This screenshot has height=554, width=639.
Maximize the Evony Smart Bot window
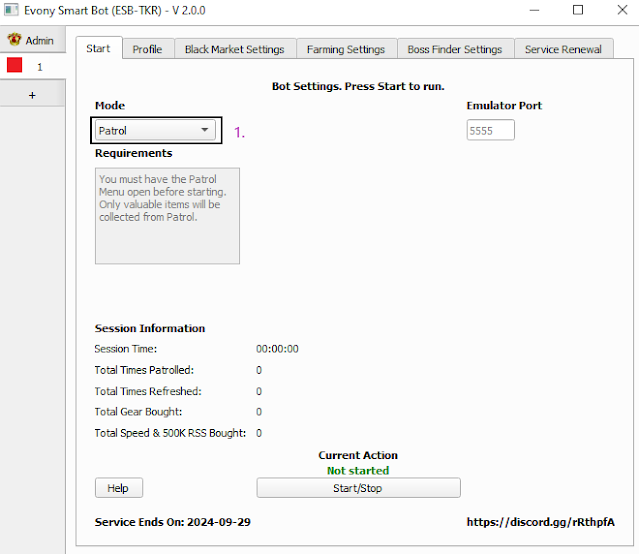click(x=578, y=10)
